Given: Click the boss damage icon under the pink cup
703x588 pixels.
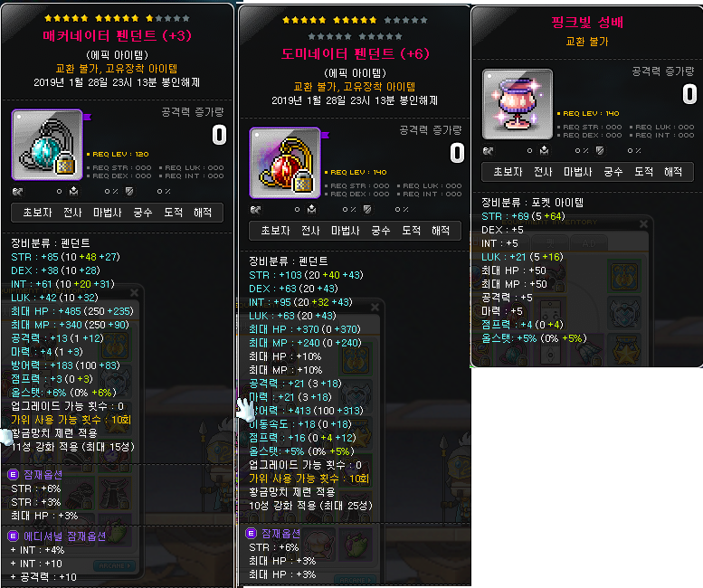Looking at the screenshot, I should tap(544, 150).
